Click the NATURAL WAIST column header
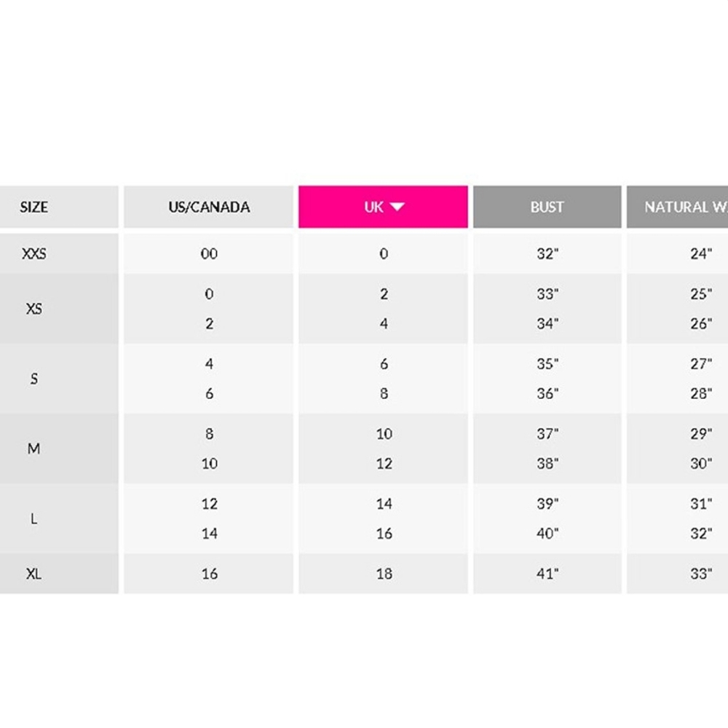 click(x=684, y=207)
